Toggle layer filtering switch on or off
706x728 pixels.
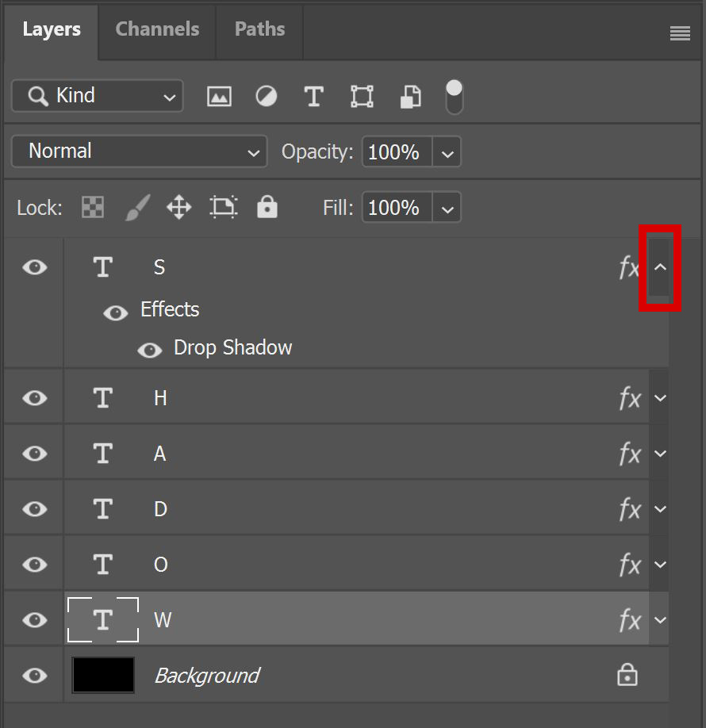click(454, 97)
